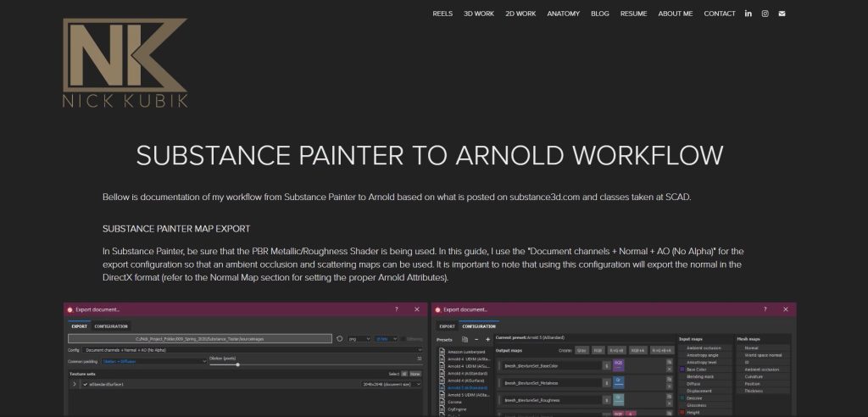Click the Corona preset file icon

442,402
